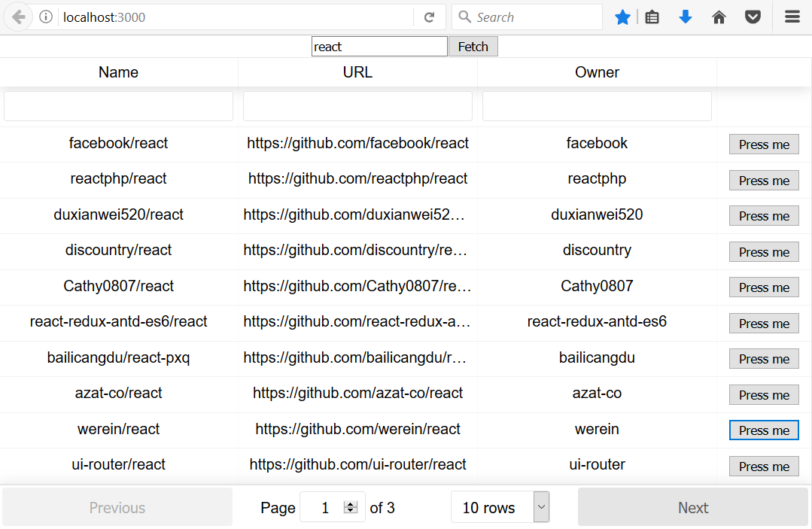Select the werein/react name cell

119,429
